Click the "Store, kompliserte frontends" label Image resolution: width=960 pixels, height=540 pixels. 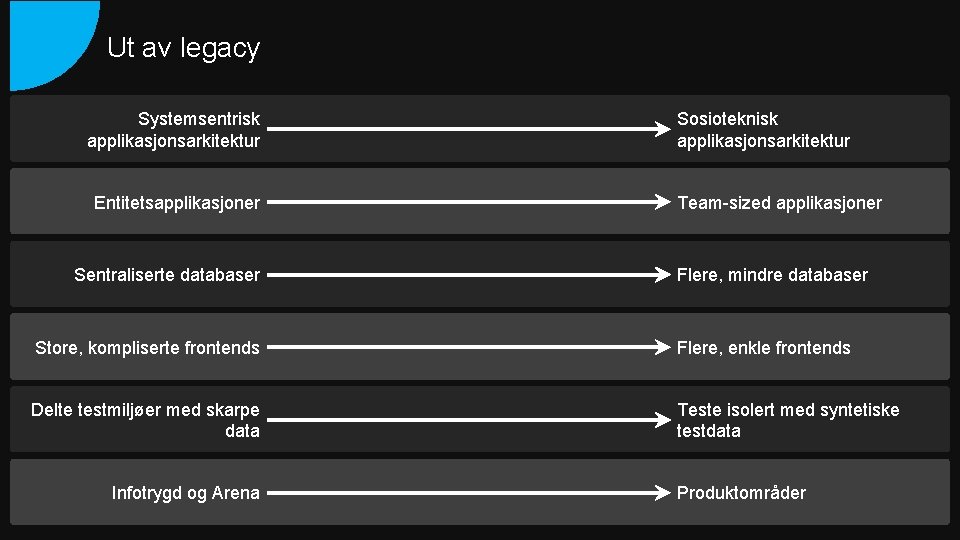tap(147, 348)
